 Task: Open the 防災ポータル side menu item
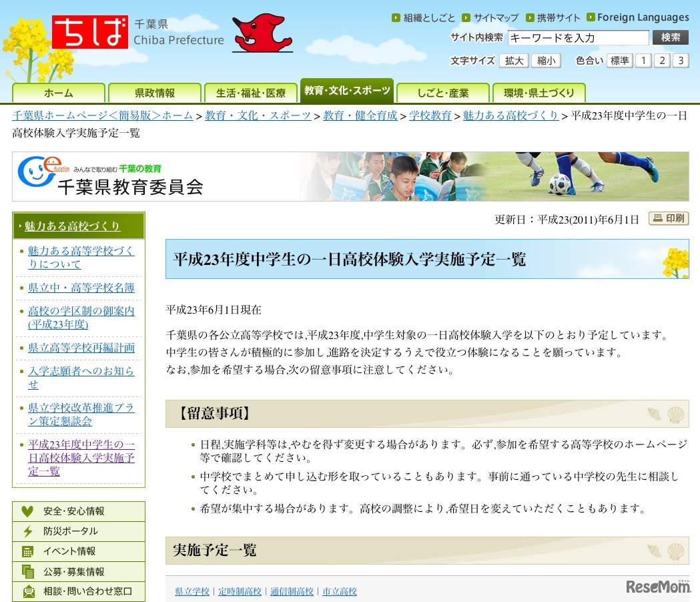coord(79,531)
